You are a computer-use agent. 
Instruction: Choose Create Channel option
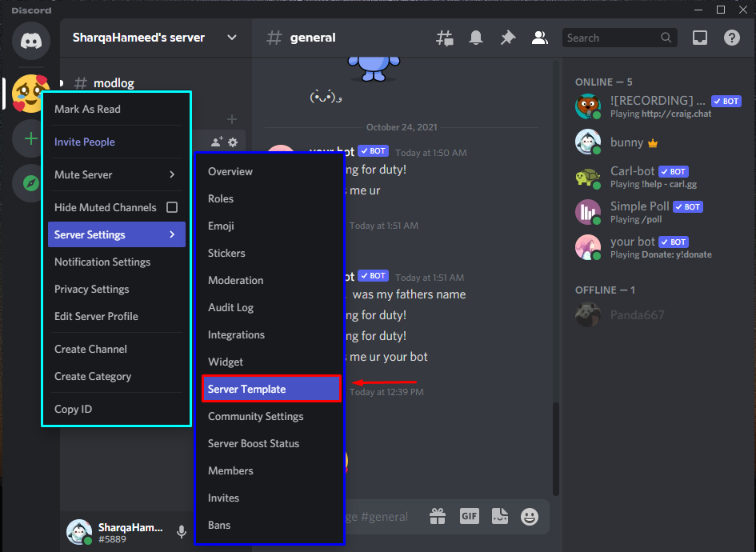coord(117,349)
